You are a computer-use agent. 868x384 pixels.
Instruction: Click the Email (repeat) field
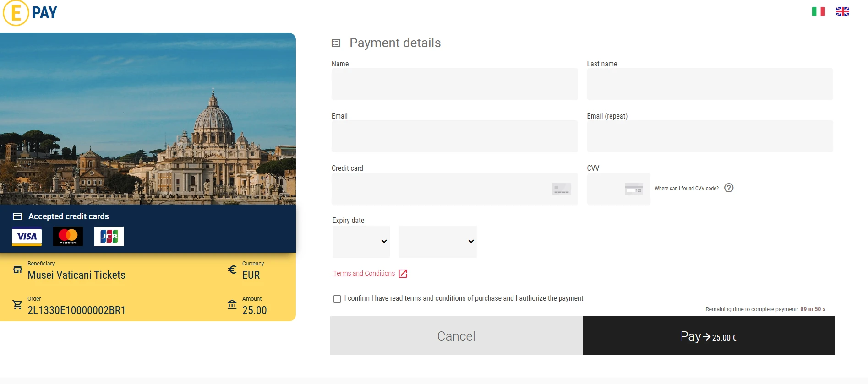[710, 136]
